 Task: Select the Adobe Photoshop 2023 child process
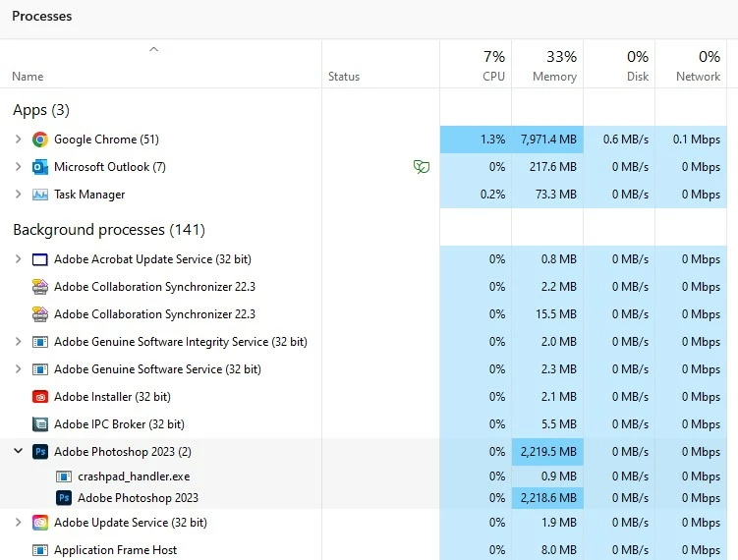pyautogui.click(x=138, y=498)
